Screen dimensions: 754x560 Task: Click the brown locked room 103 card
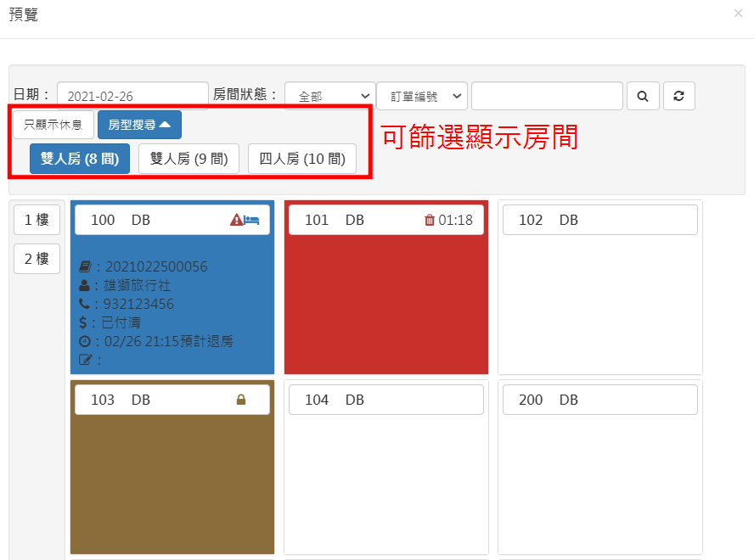point(172,484)
